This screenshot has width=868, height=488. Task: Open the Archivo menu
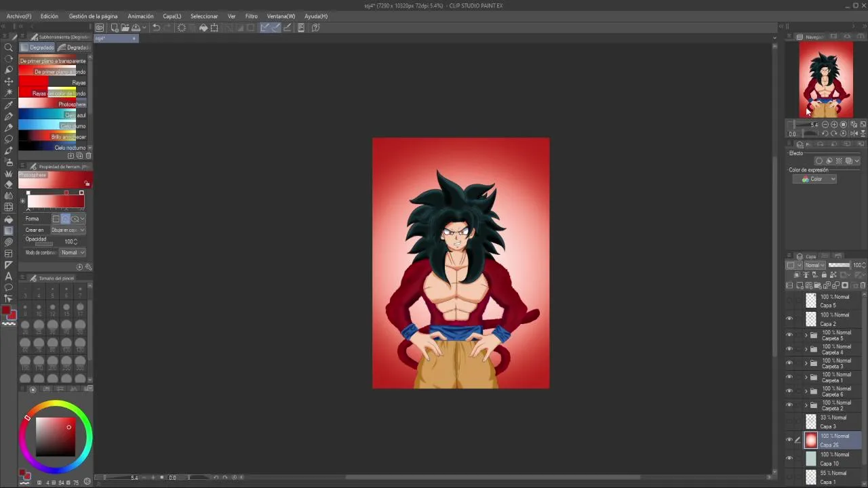click(x=18, y=16)
